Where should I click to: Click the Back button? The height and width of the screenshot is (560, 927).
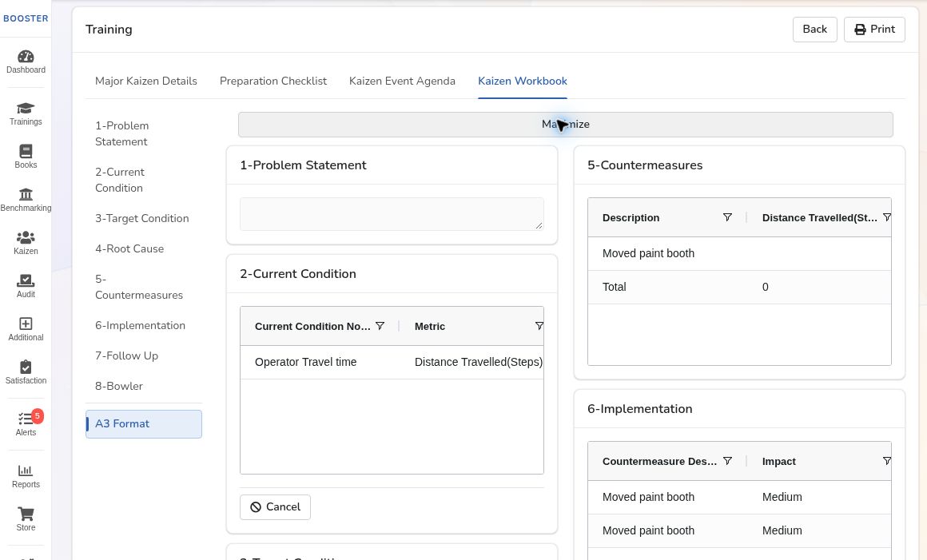click(814, 29)
